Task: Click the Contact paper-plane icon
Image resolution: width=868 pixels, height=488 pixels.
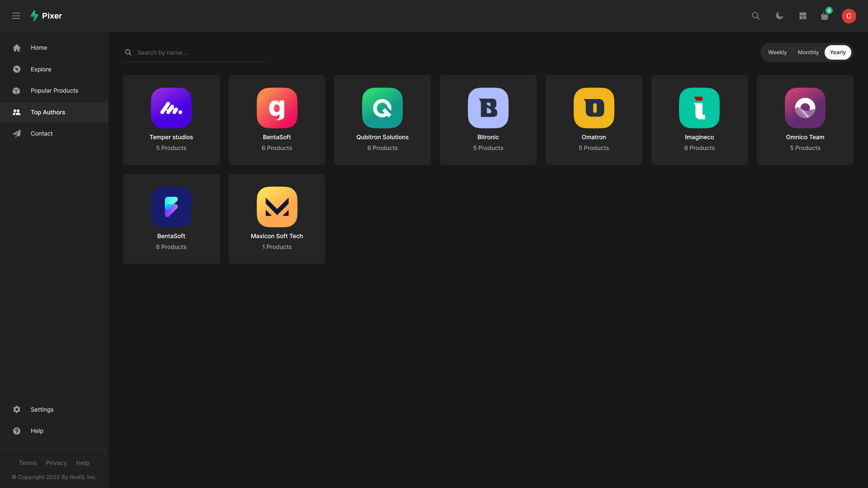Action: [x=17, y=133]
